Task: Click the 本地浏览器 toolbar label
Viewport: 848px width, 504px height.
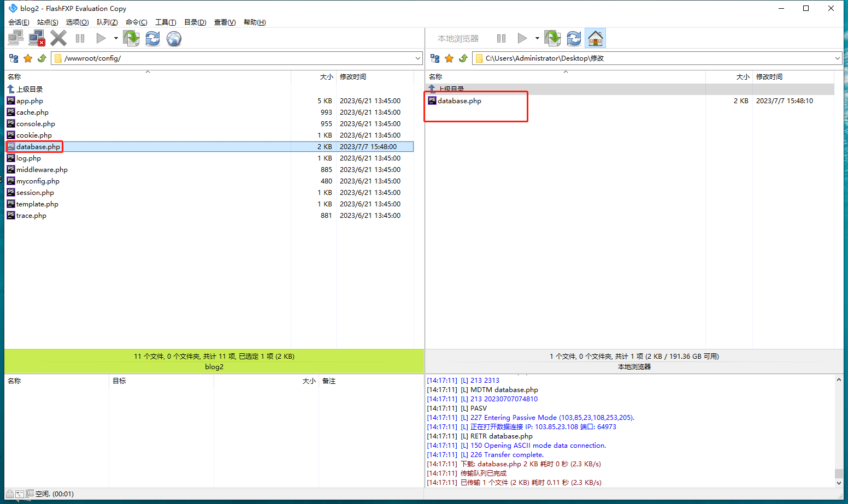Action: tap(458, 39)
